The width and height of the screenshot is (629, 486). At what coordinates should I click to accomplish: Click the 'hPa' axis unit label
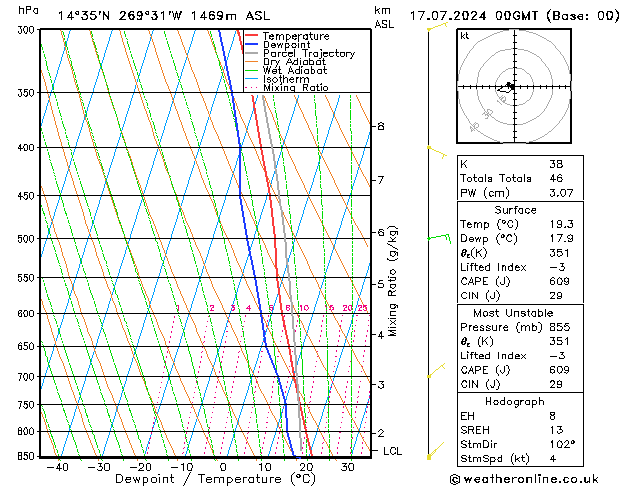28,10
